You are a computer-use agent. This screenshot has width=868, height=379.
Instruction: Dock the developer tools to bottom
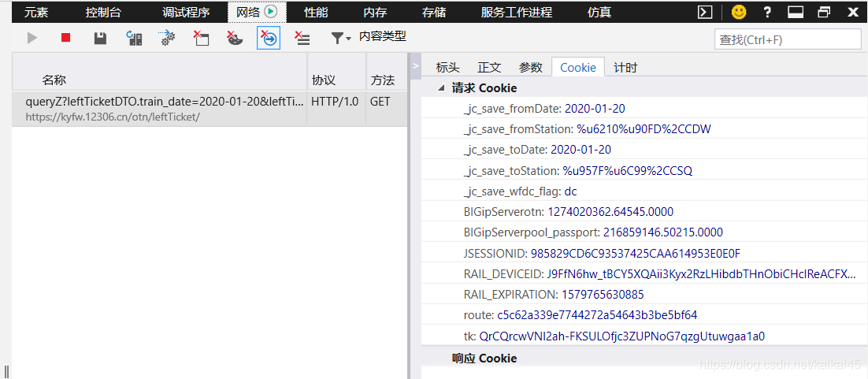(x=796, y=12)
